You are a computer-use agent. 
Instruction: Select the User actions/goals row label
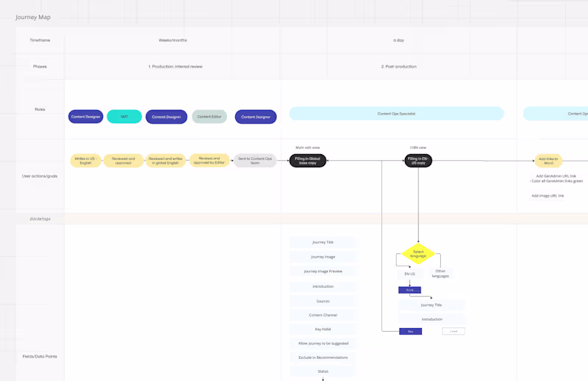click(x=40, y=176)
